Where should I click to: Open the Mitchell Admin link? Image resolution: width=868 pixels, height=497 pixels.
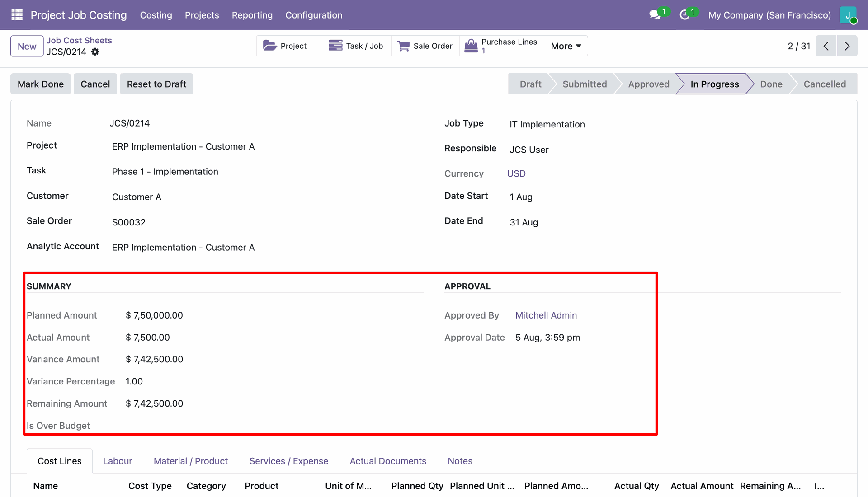(546, 315)
